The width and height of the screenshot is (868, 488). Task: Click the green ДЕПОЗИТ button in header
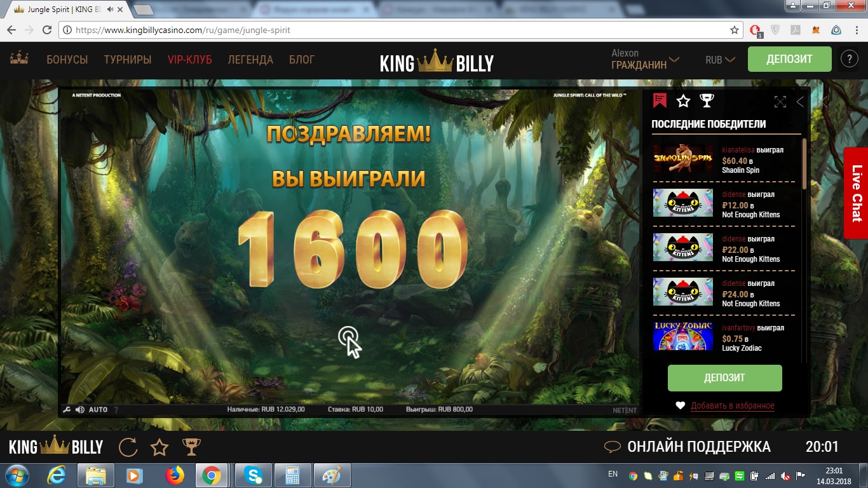[789, 59]
